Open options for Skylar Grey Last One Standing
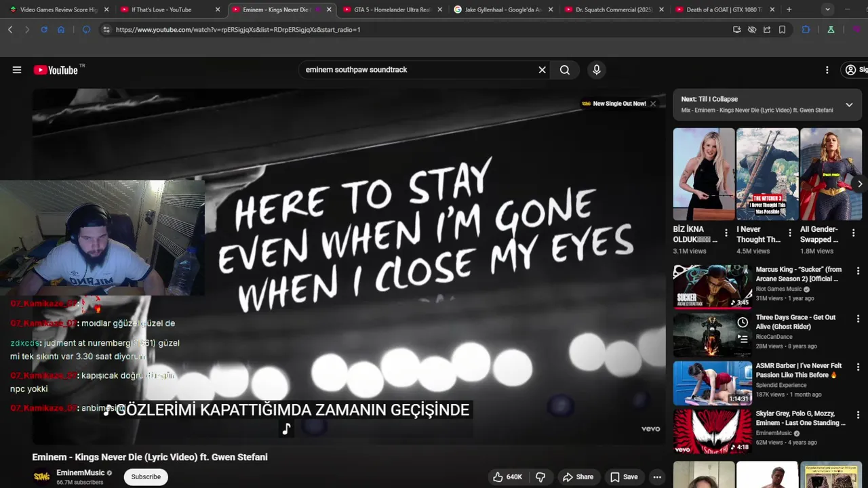The width and height of the screenshot is (868, 488). coord(858,415)
